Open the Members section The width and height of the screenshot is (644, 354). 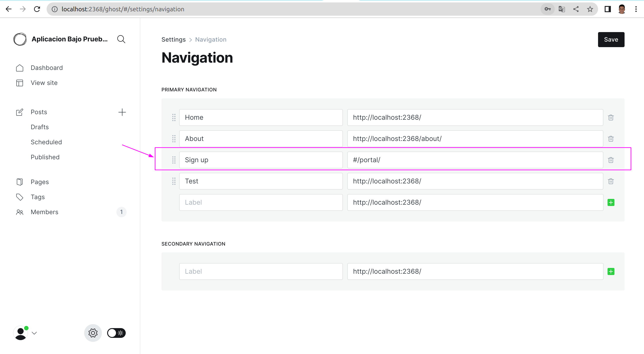(x=44, y=212)
